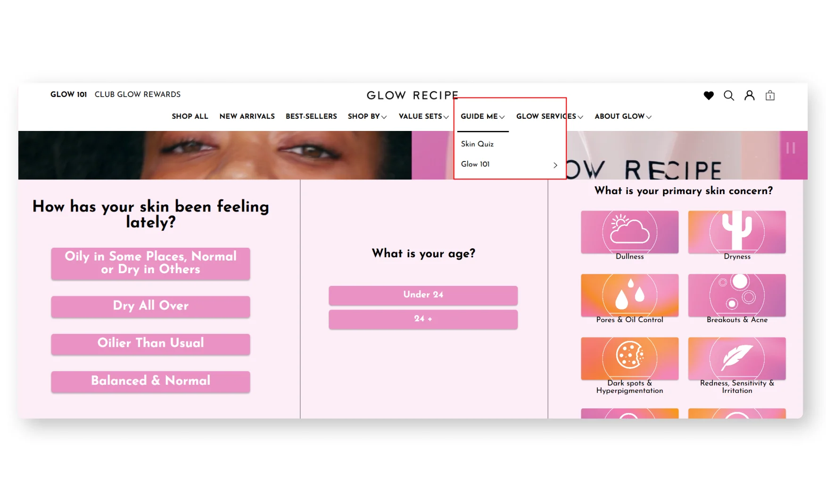Expand the Glow 101 submenu arrow
This screenshot has width=826, height=504.
[x=555, y=165]
